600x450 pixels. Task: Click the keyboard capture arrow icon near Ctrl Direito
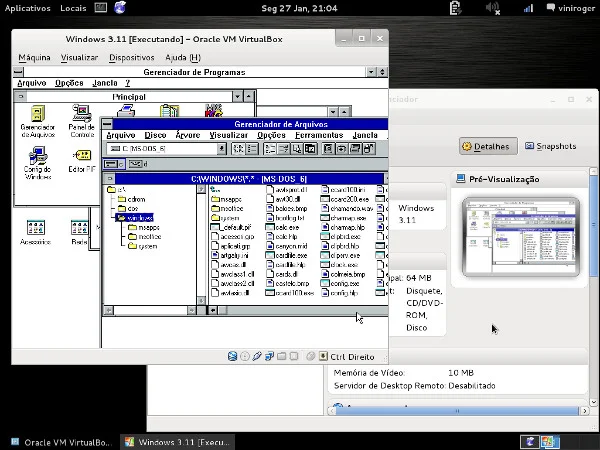(x=323, y=357)
